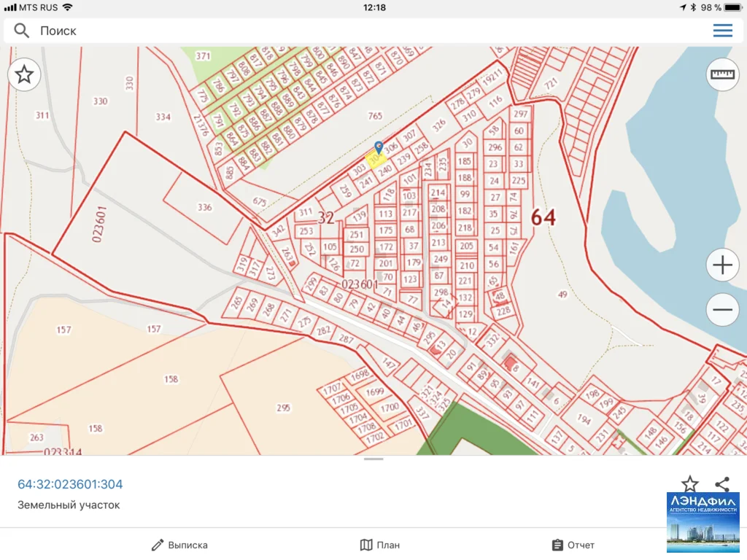Select parcel 259 on the map
The image size is (747, 560).
345,191
